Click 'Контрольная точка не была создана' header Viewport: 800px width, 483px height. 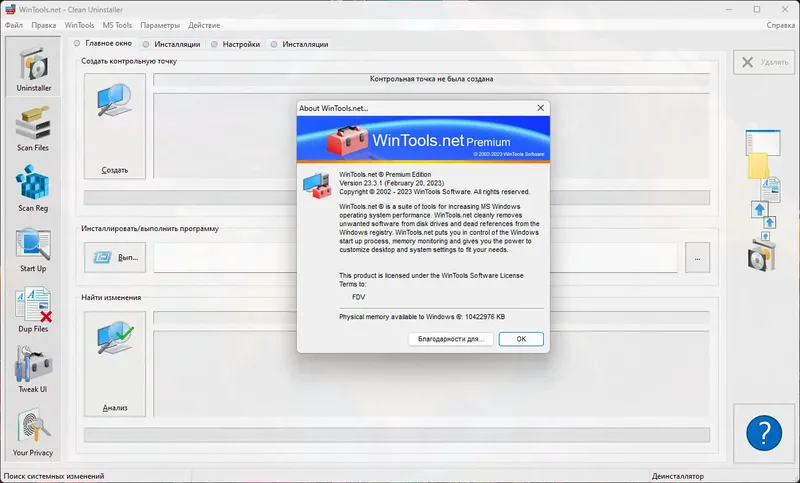pos(431,79)
